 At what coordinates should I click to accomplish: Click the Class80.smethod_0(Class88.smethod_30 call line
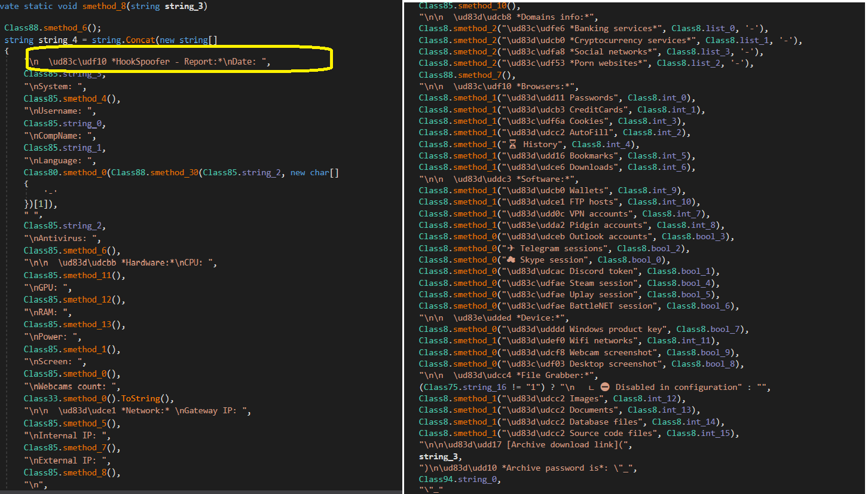pyautogui.click(x=182, y=172)
